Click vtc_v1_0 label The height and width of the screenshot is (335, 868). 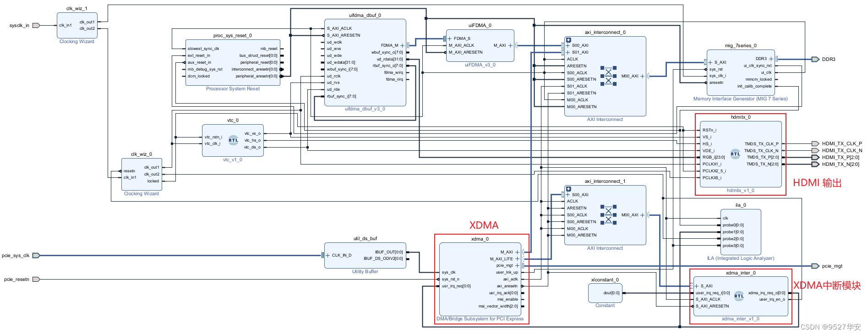pos(233,159)
